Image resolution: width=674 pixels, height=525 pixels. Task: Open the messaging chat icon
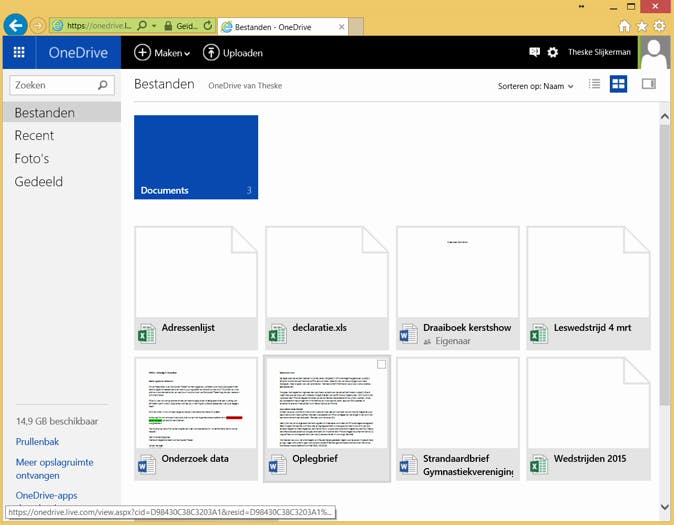tap(534, 52)
